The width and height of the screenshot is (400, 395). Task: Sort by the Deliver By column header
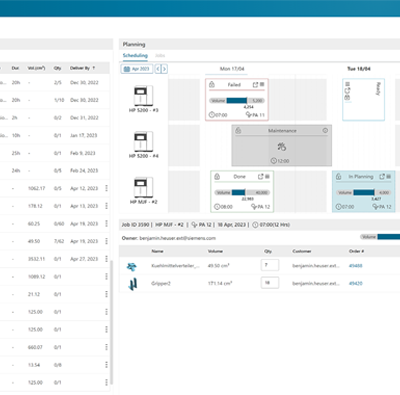80,68
